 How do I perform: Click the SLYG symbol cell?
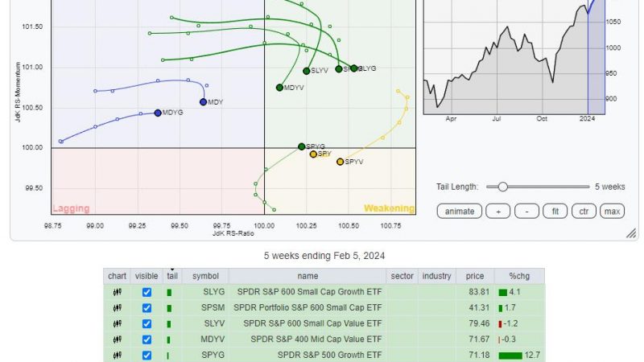click(213, 292)
